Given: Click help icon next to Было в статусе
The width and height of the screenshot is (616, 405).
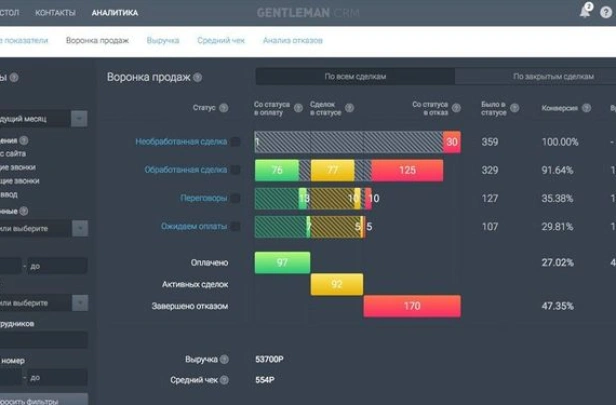Looking at the screenshot, I should (x=513, y=106).
